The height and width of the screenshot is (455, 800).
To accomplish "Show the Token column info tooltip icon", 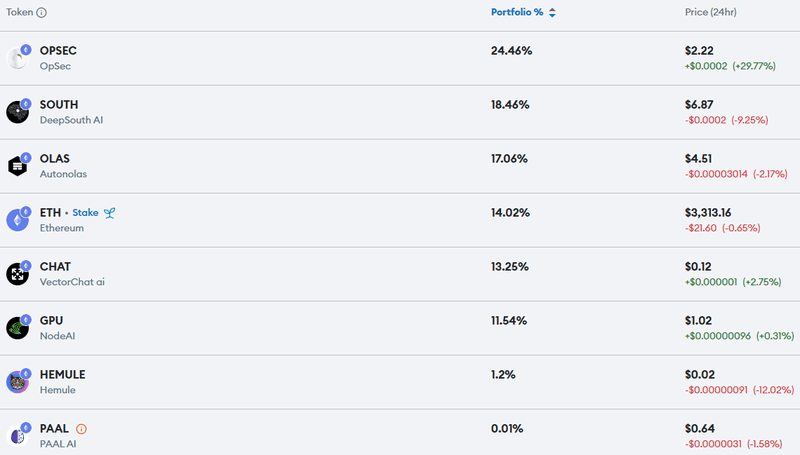I will point(42,13).
